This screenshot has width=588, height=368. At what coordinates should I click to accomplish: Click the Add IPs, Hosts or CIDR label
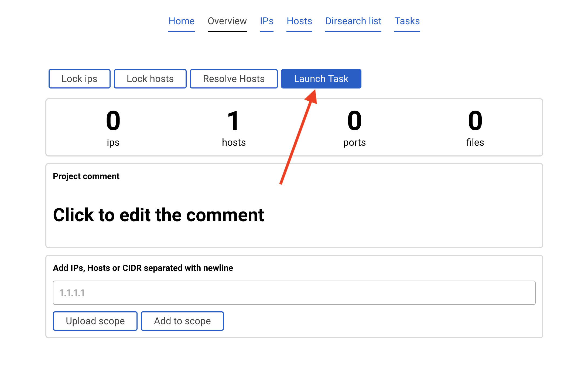[x=143, y=268]
